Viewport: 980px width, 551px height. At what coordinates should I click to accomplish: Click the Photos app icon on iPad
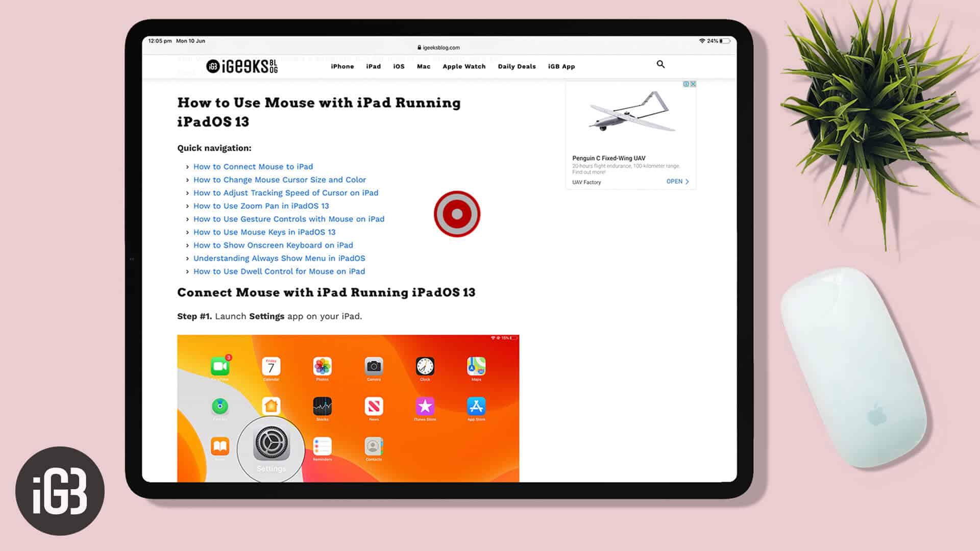(x=323, y=367)
